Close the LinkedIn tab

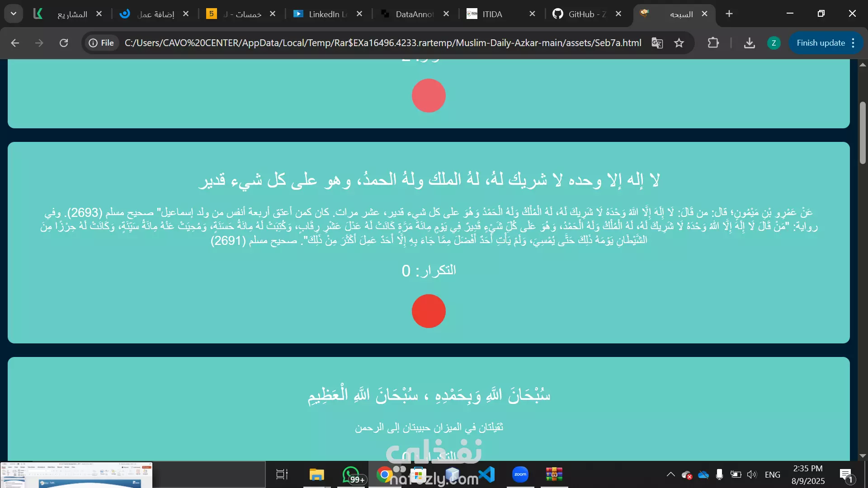tap(359, 14)
